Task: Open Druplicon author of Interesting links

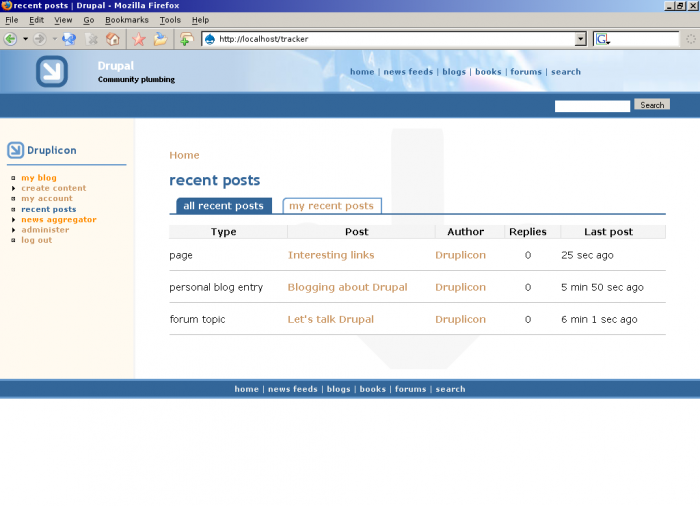Action: coord(460,255)
